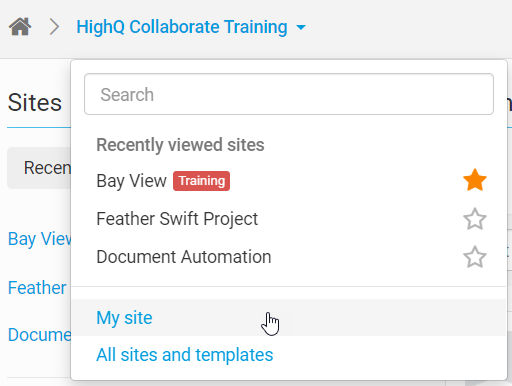Open Feather link in background Sites list
The width and height of the screenshot is (512, 386).
pos(37,288)
